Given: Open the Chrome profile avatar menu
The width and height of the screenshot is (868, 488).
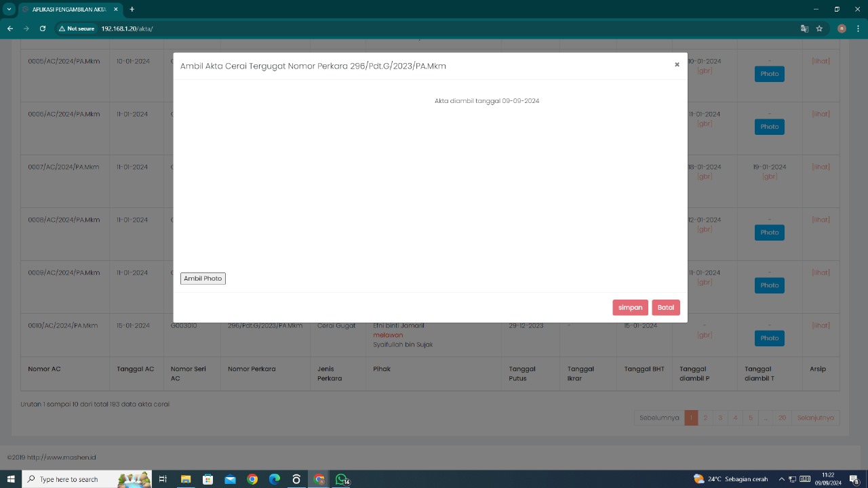Looking at the screenshot, I should point(842,28).
